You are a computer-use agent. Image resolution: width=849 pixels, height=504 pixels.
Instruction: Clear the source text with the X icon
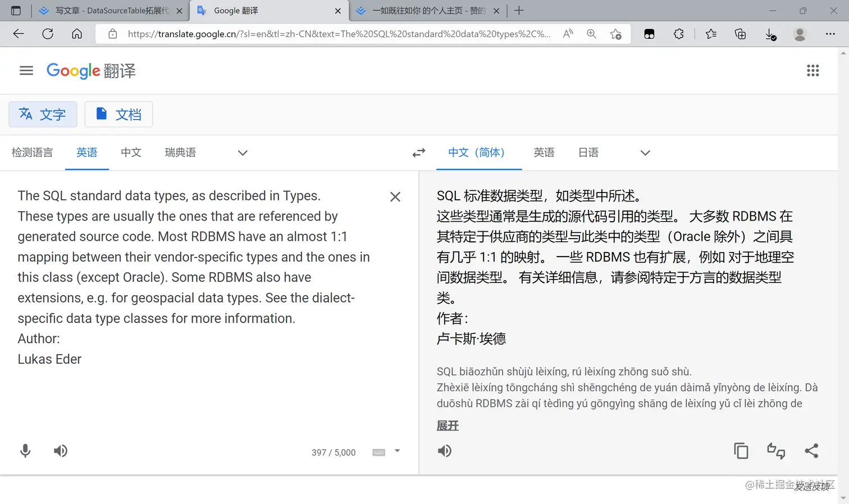395,197
